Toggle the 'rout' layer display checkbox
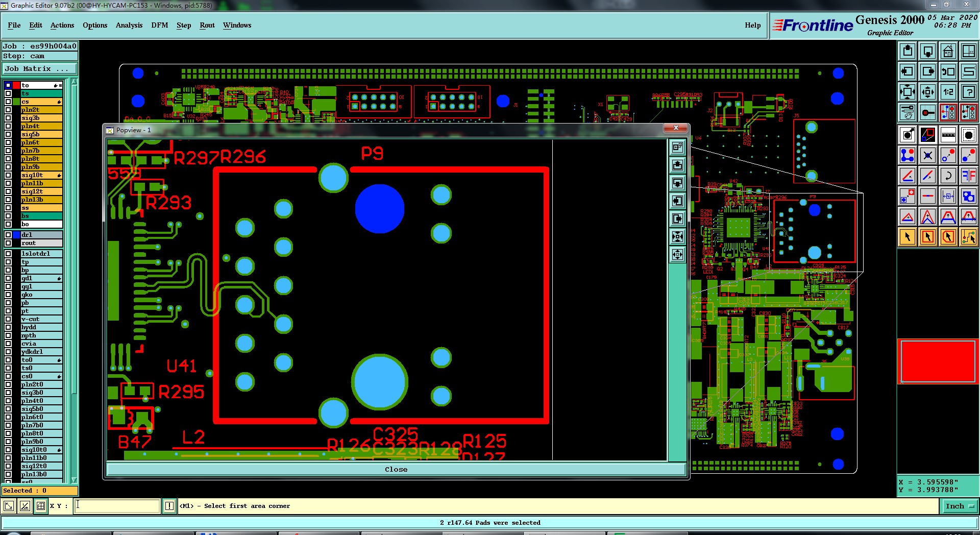 8,243
